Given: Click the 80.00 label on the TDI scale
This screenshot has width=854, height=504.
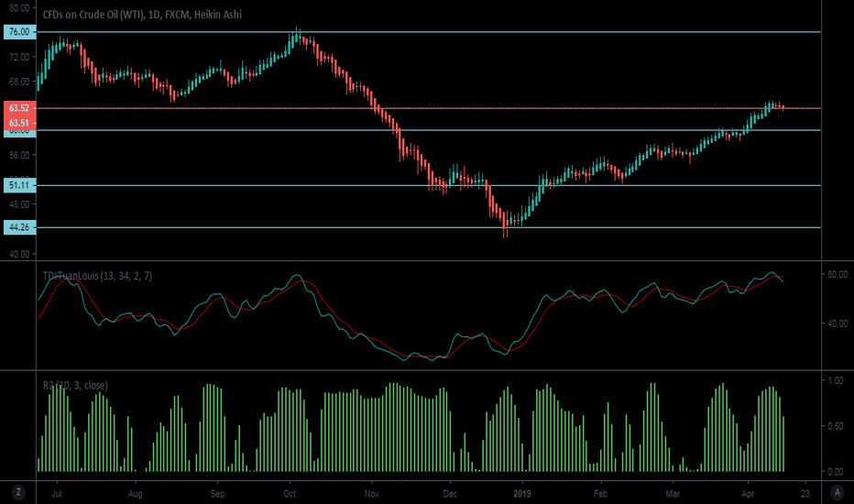Looking at the screenshot, I should (838, 274).
